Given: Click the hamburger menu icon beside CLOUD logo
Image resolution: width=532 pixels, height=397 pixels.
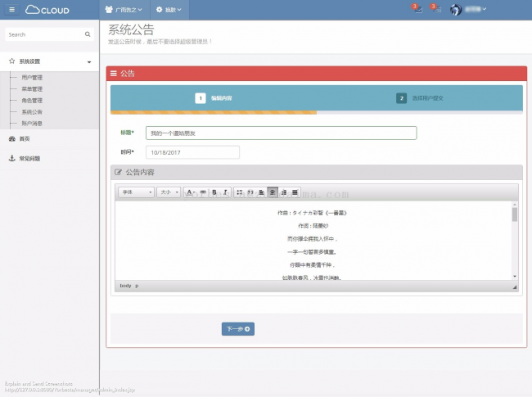Looking at the screenshot, I should click(x=11, y=10).
